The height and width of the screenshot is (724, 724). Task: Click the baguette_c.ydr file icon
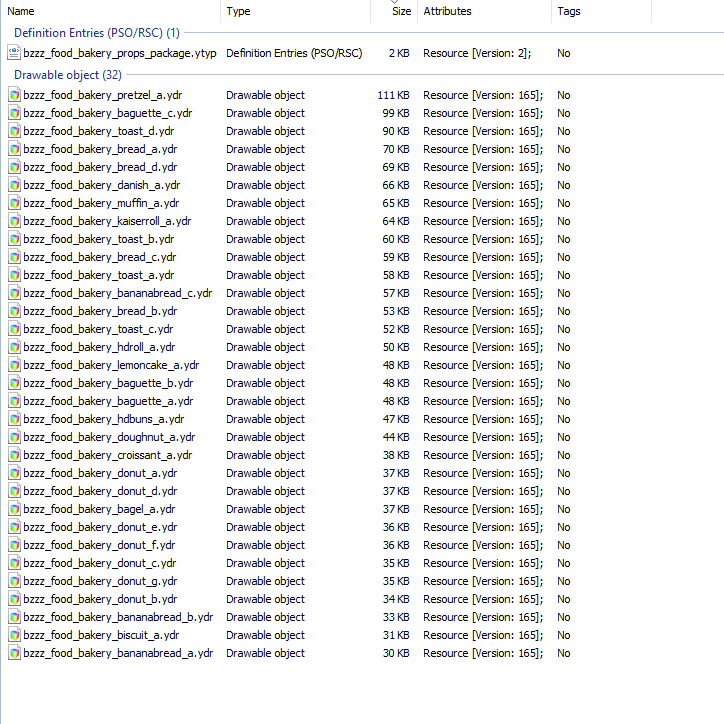[x=14, y=113]
